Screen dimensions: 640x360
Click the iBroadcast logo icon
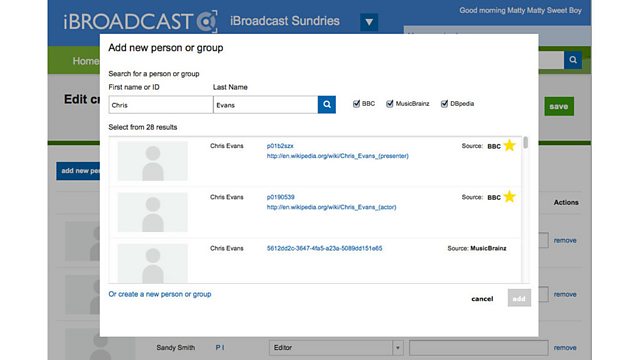pyautogui.click(x=207, y=21)
